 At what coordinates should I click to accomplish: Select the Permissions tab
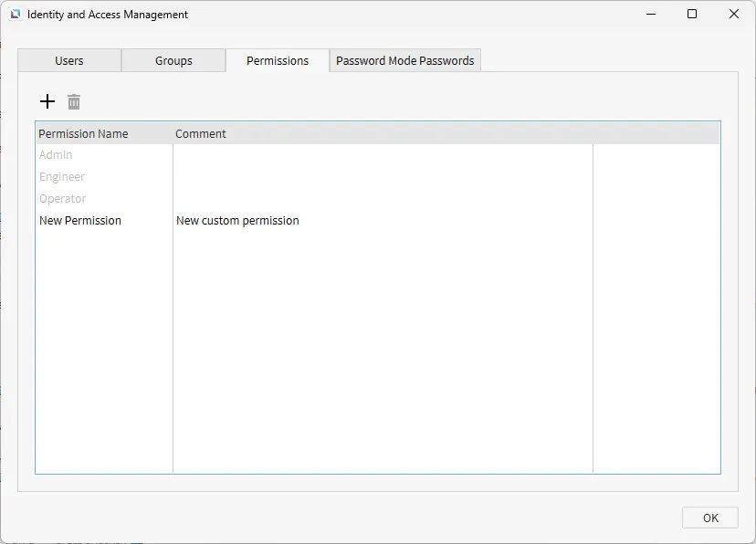278,61
